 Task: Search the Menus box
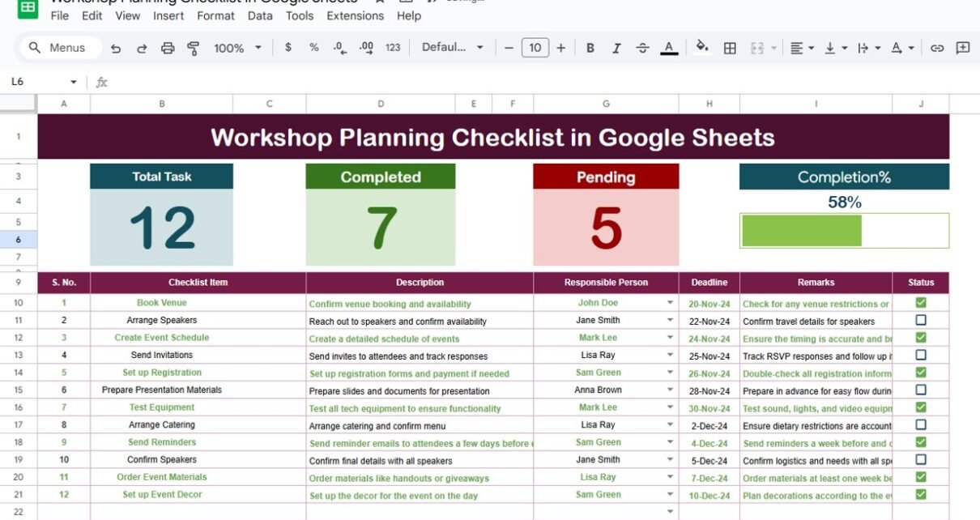point(60,48)
